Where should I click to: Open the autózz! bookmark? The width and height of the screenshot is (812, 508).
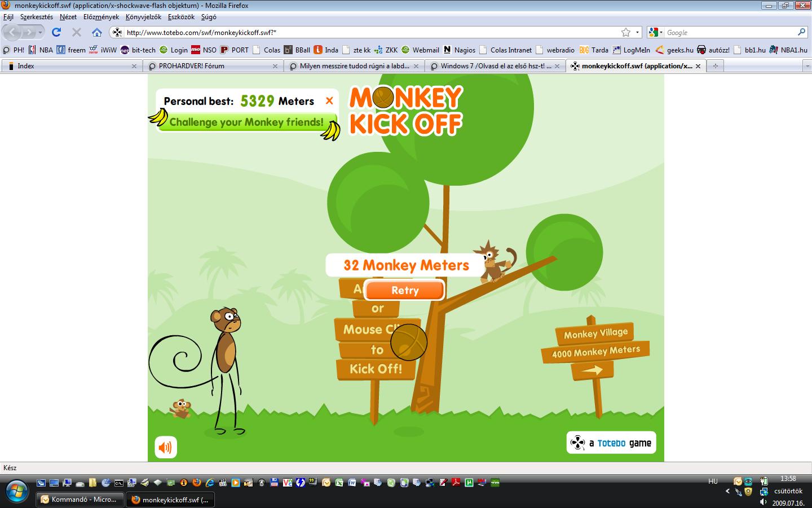[x=713, y=50]
